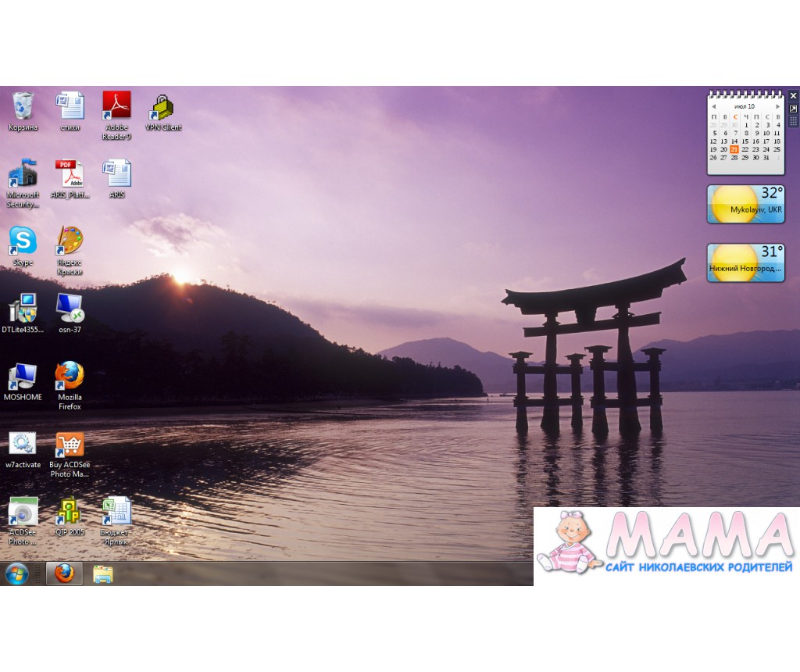Open the Бюджет spreadsheet shortcut

(116, 513)
